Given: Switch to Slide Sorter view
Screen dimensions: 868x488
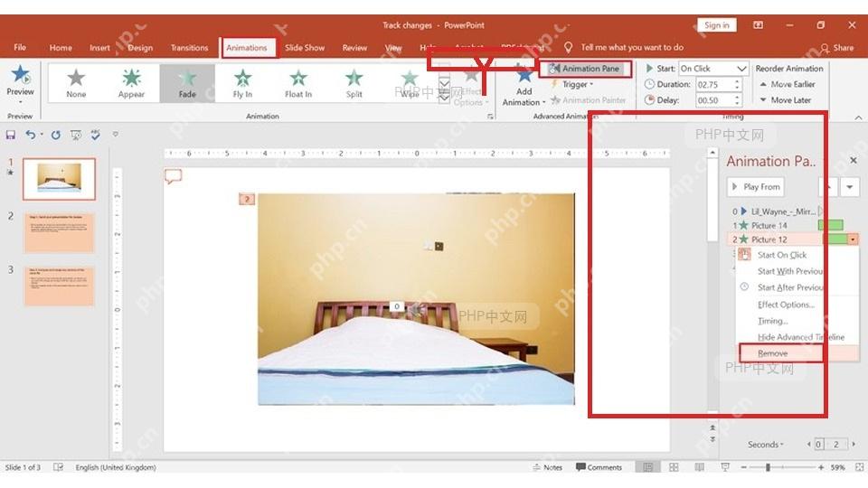Looking at the screenshot, I should (x=674, y=467).
